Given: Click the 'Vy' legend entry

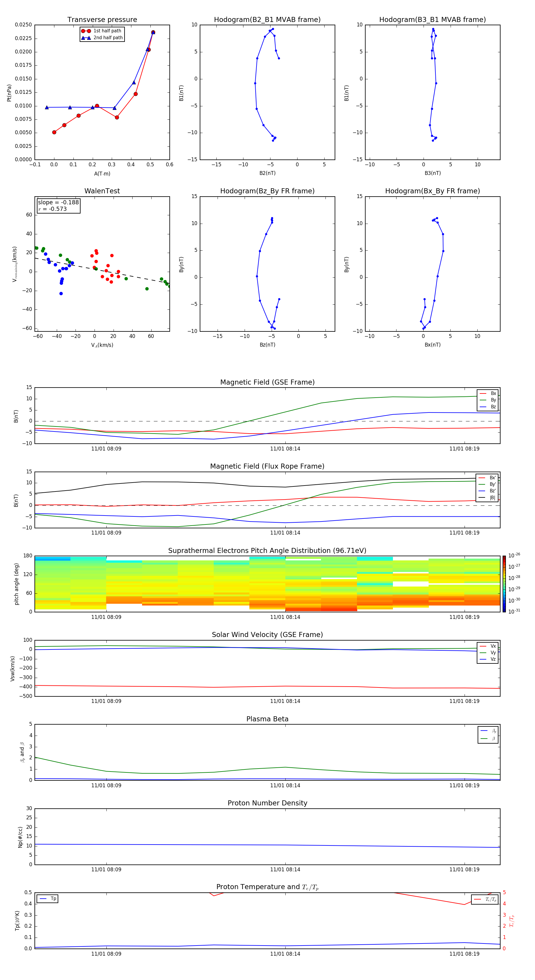Looking at the screenshot, I should click(488, 652).
